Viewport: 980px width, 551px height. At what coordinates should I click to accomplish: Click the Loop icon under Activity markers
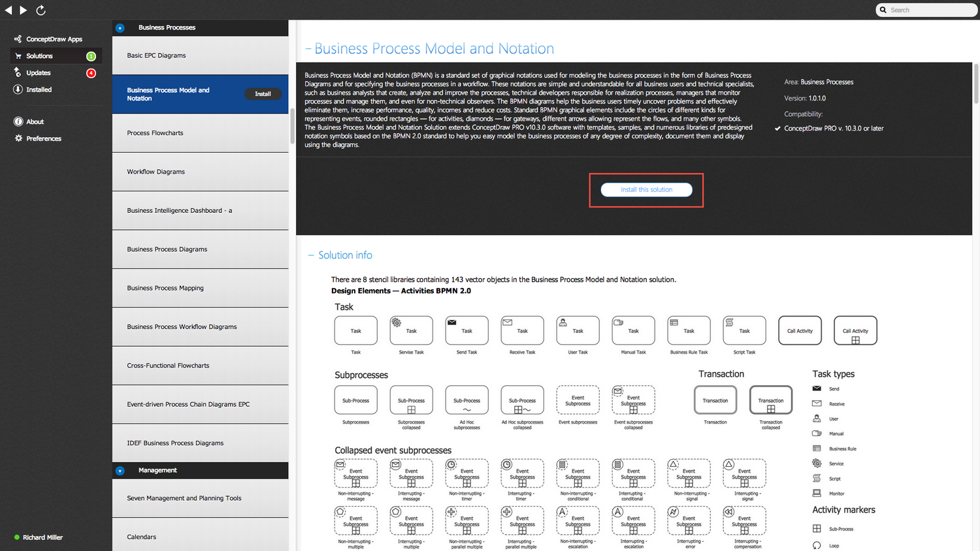pyautogui.click(x=817, y=545)
